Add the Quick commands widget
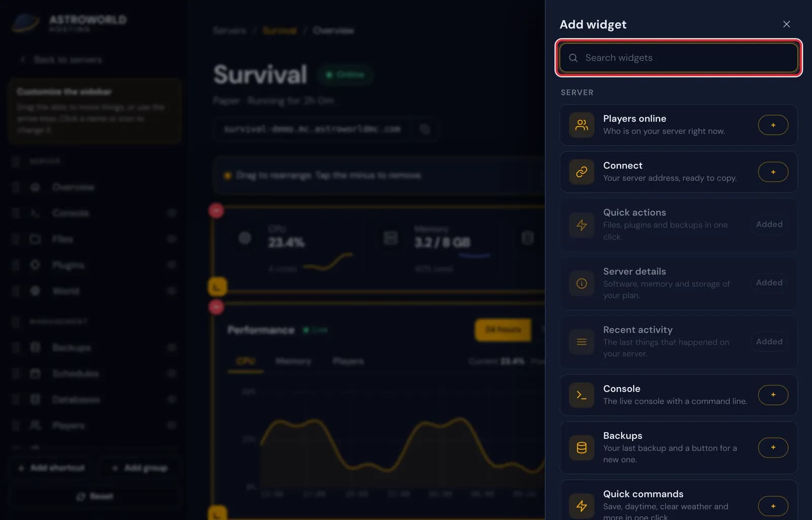This screenshot has width=812, height=520. coord(773,506)
